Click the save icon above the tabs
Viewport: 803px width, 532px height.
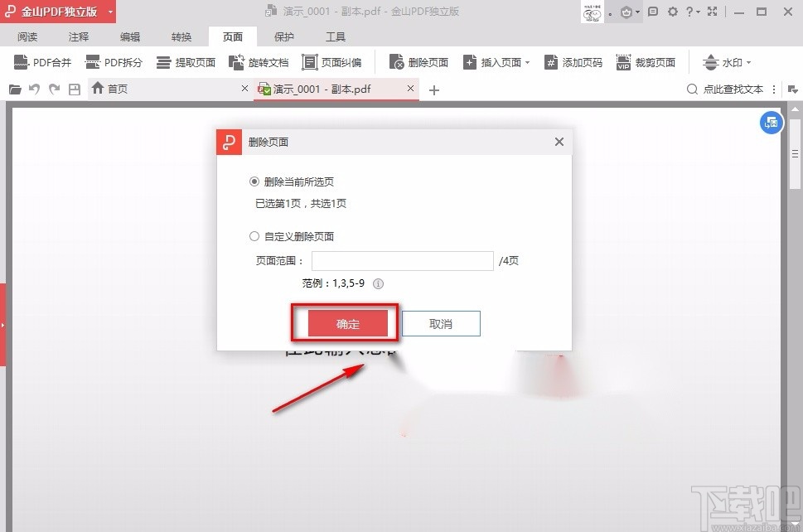click(74, 89)
